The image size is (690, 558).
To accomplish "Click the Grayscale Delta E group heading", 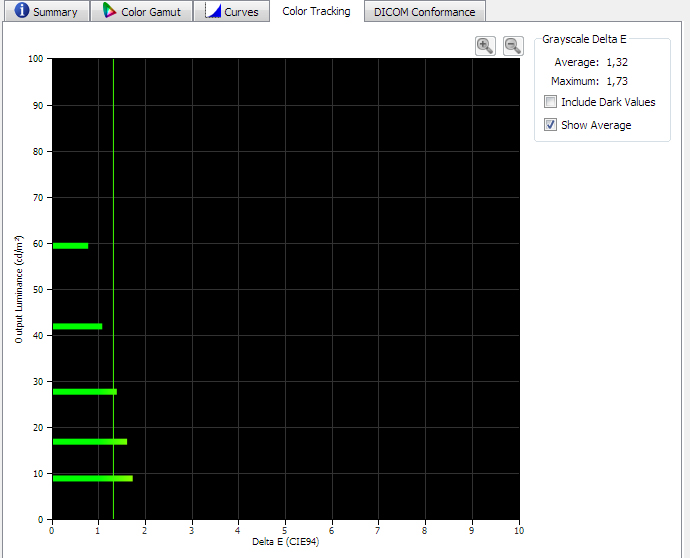I will click(584, 40).
